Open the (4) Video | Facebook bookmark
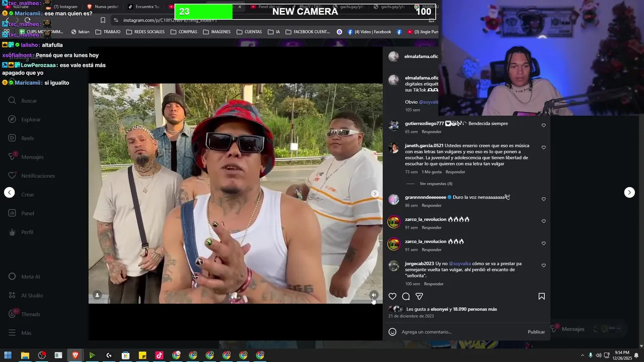The height and width of the screenshot is (362, 644). point(369,32)
